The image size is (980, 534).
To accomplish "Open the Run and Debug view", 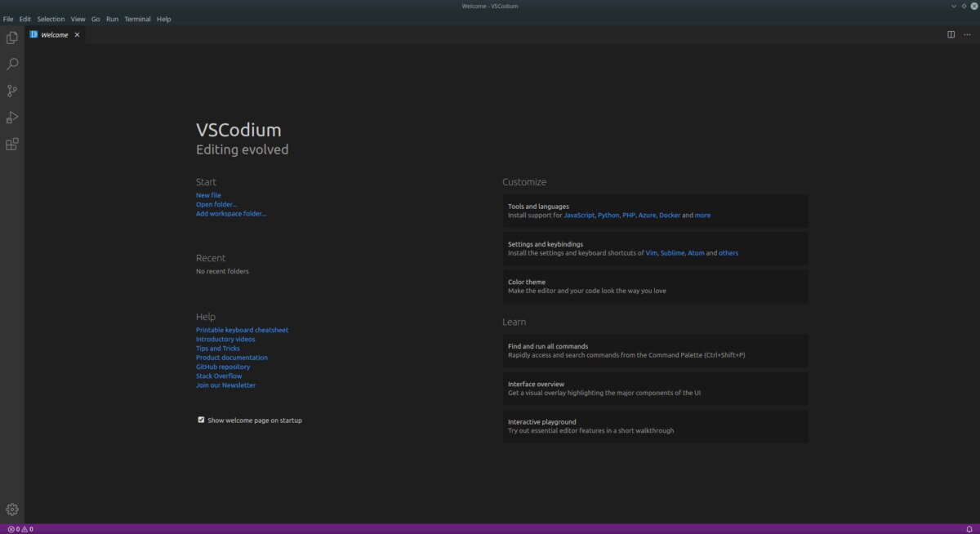I will [12, 118].
